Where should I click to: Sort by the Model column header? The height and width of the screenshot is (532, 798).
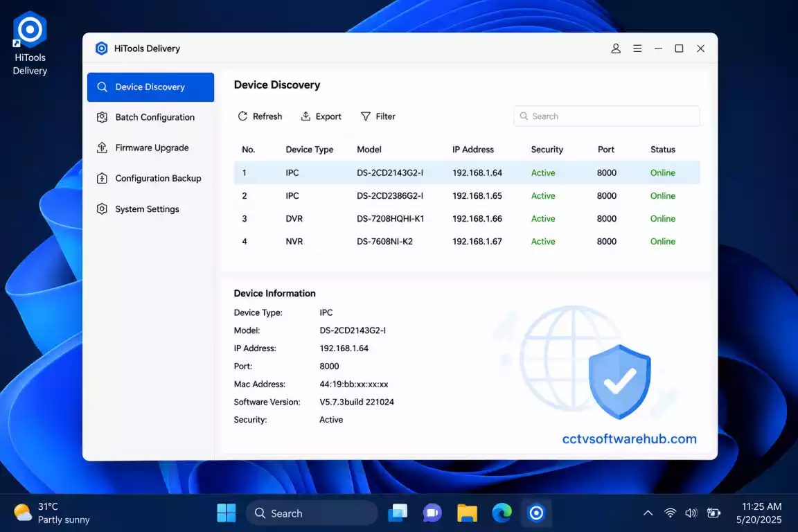(x=369, y=149)
